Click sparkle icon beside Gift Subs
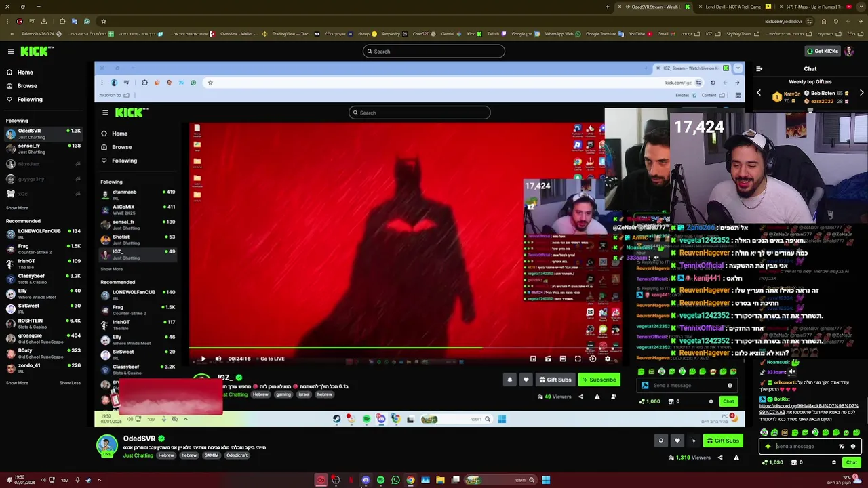868x488 pixels. [x=693, y=441]
